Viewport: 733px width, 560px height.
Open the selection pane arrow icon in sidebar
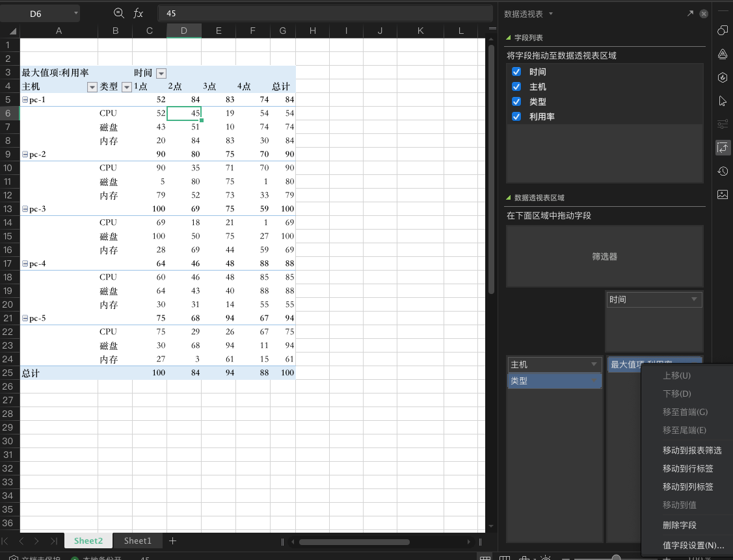[x=722, y=101]
